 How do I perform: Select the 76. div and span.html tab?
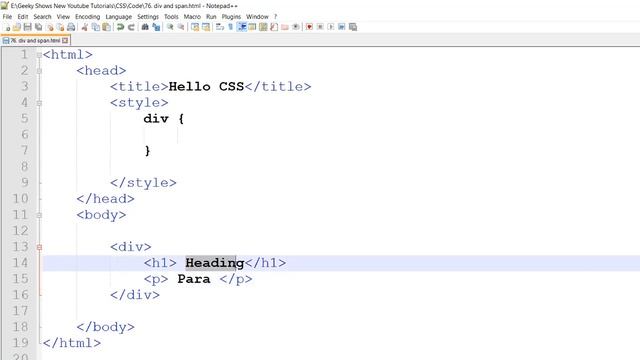point(35,40)
